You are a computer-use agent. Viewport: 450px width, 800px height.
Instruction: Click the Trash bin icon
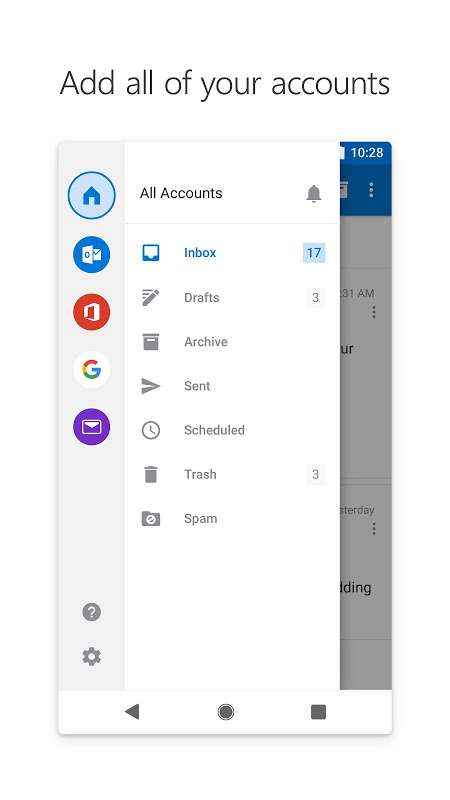pyautogui.click(x=151, y=474)
